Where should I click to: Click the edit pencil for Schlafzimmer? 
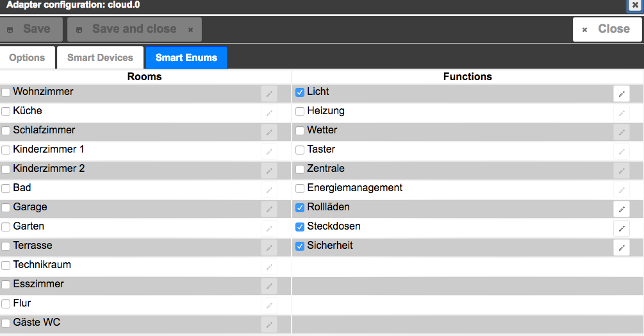269,132
